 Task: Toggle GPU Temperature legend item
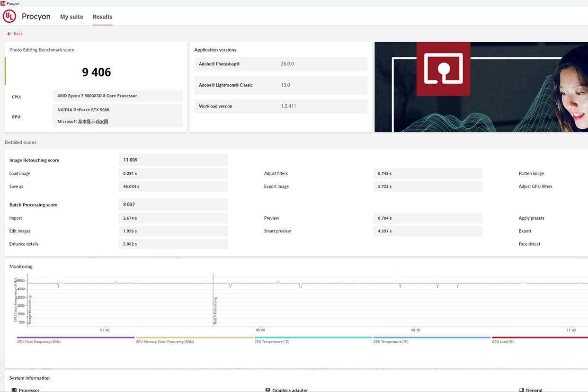(x=391, y=341)
